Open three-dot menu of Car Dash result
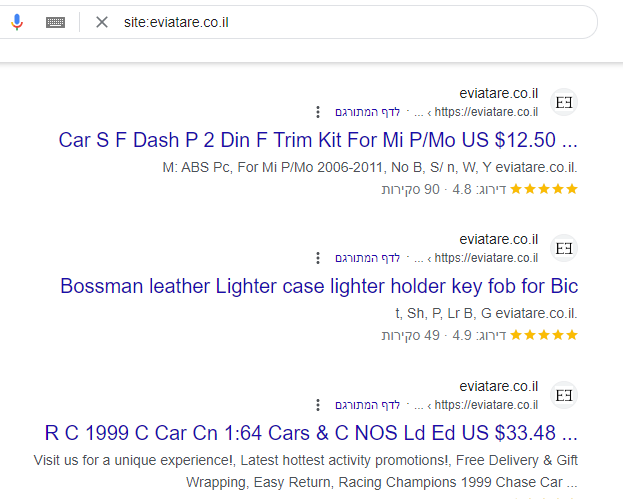The height and width of the screenshot is (499, 623). 317,112
